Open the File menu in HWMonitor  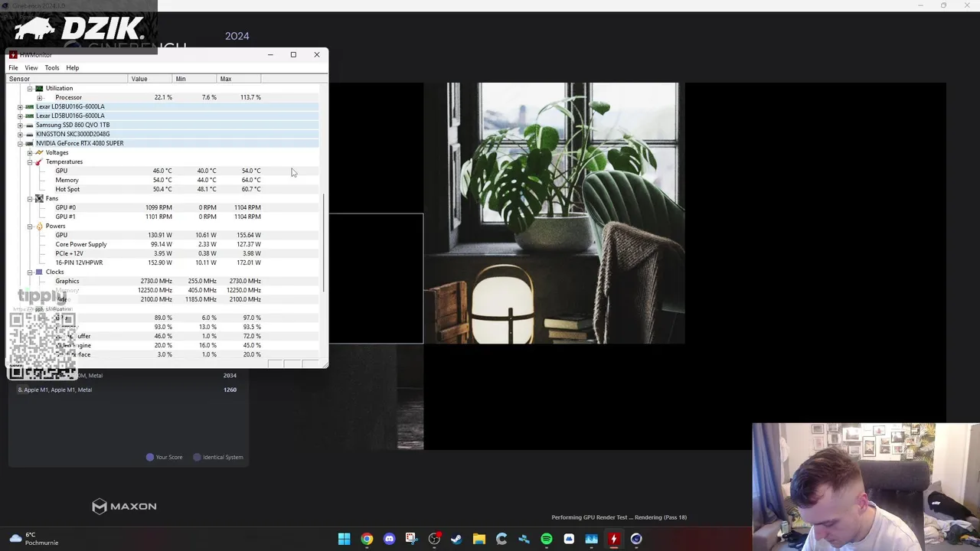tap(13, 67)
